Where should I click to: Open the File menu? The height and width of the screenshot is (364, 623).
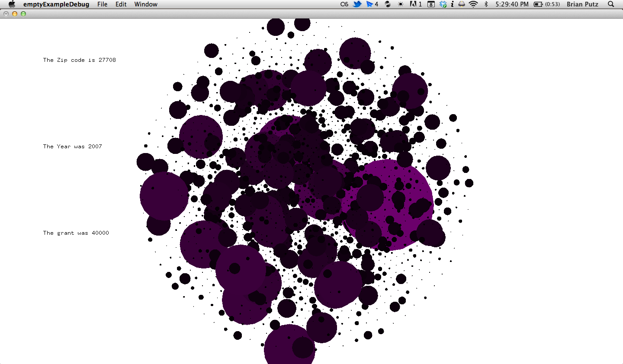(x=102, y=4)
